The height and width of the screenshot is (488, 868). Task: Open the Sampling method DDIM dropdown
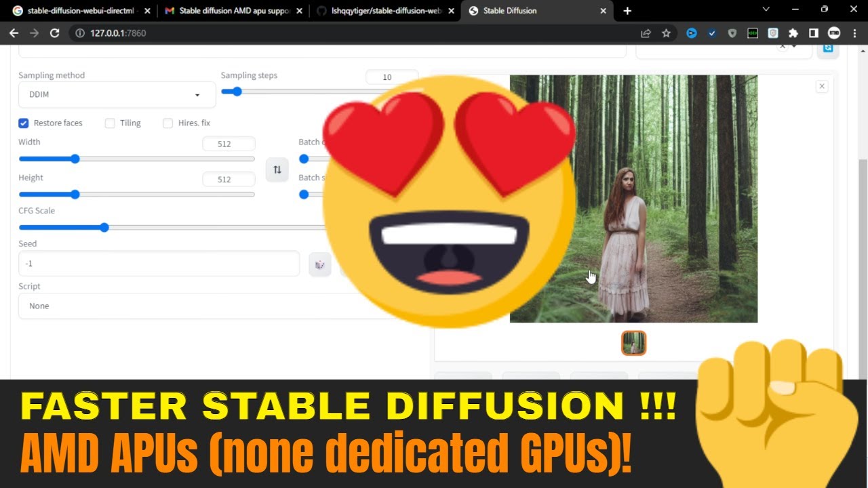117,94
